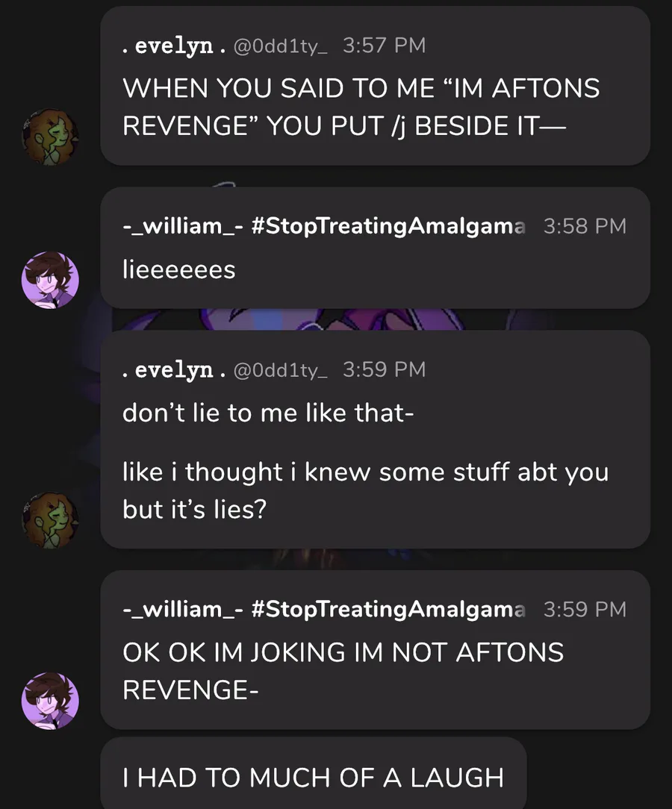Tap the I HAD TO MUCH OF A LAUGH message

(314, 776)
